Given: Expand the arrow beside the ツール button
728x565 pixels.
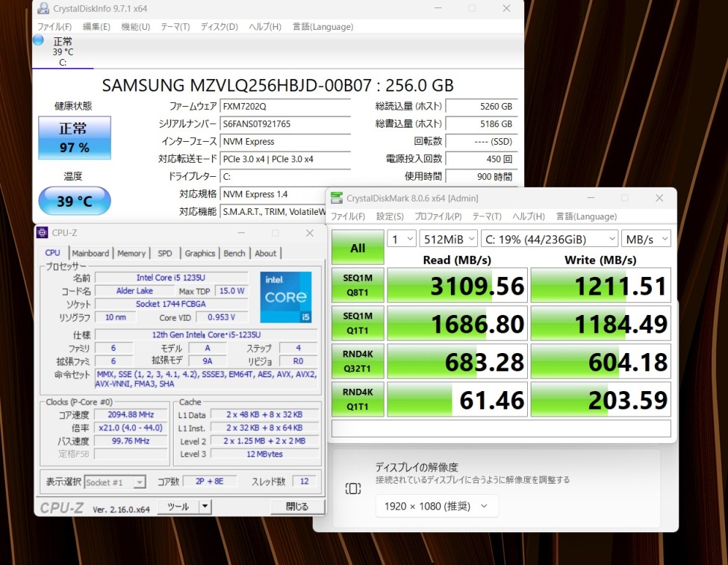Looking at the screenshot, I should tap(205, 507).
